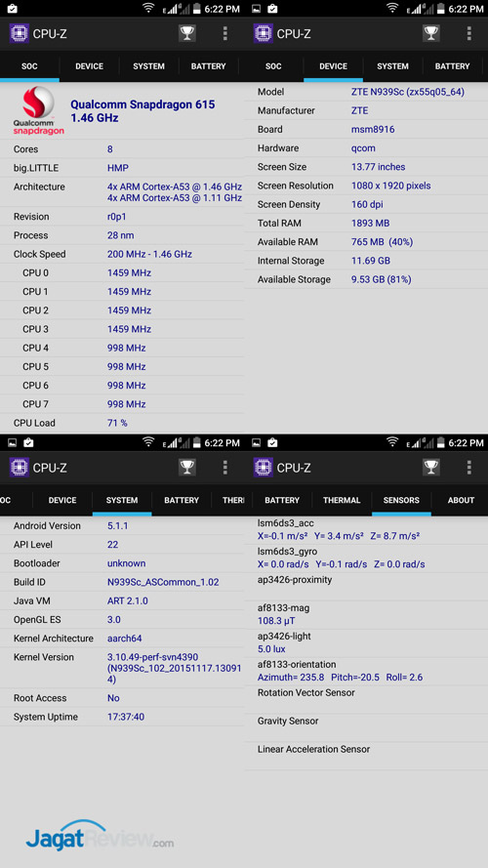This screenshot has height=868, width=488.
Task: Switch to the ABOUT tab
Action: click(x=461, y=500)
